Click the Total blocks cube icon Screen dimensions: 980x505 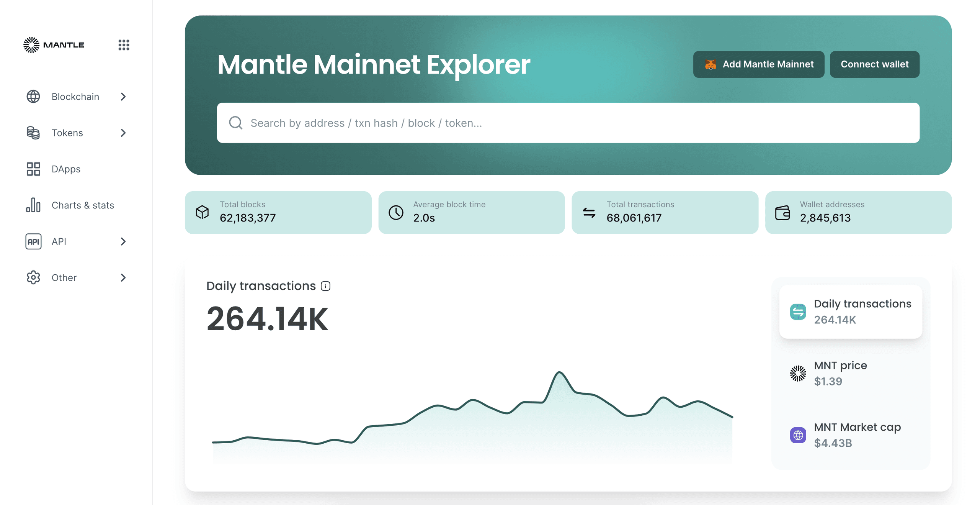tap(203, 212)
